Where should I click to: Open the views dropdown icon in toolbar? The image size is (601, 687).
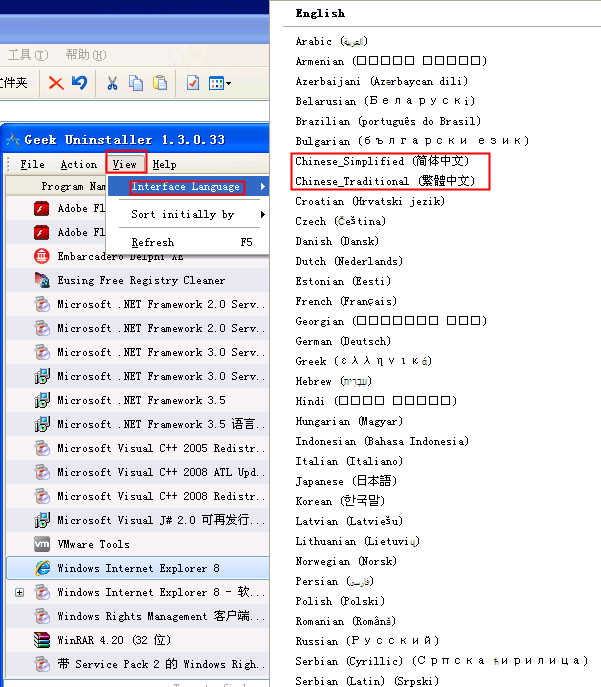[220, 83]
